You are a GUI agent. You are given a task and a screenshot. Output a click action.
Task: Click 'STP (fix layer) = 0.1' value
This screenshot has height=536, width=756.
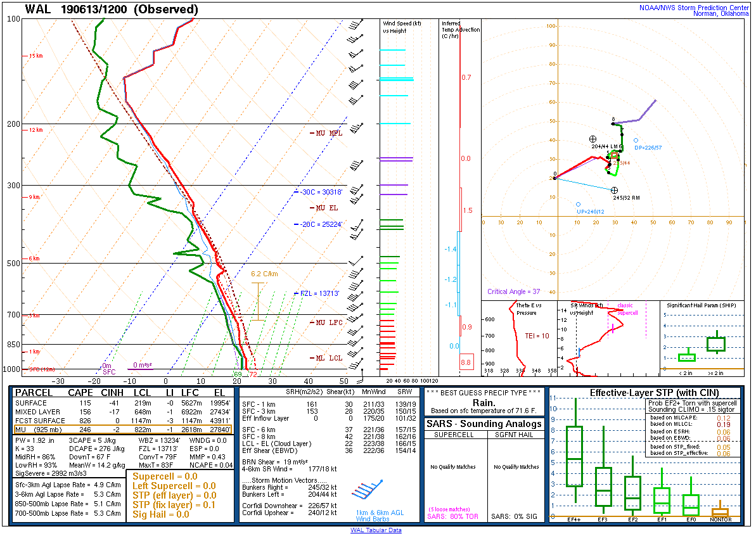pos(174,505)
